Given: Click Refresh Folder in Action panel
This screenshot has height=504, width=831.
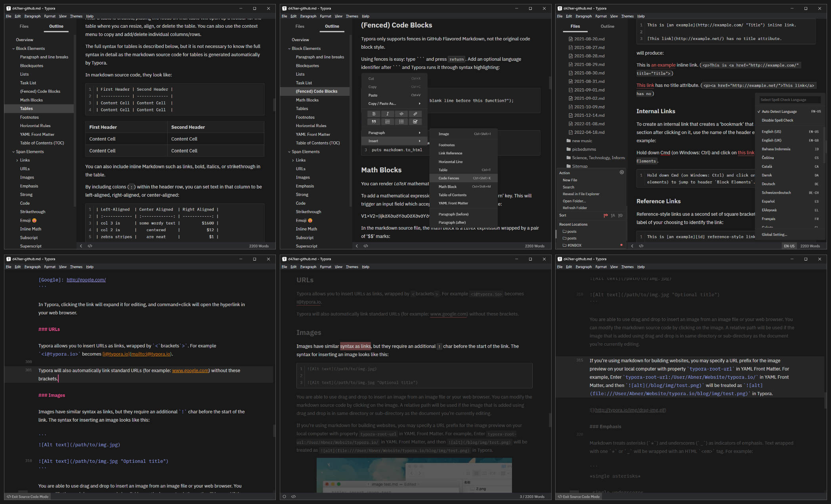Looking at the screenshot, I should pos(575,208).
